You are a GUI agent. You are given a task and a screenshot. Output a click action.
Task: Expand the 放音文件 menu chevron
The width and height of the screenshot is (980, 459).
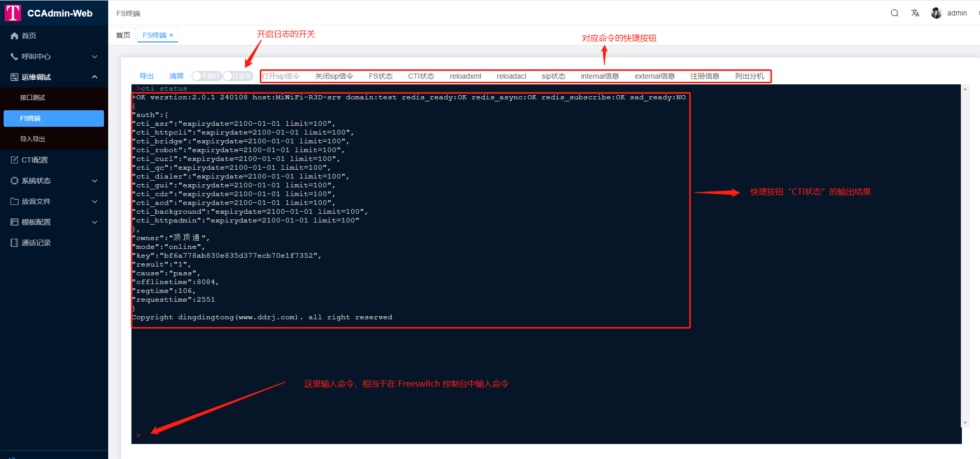95,201
